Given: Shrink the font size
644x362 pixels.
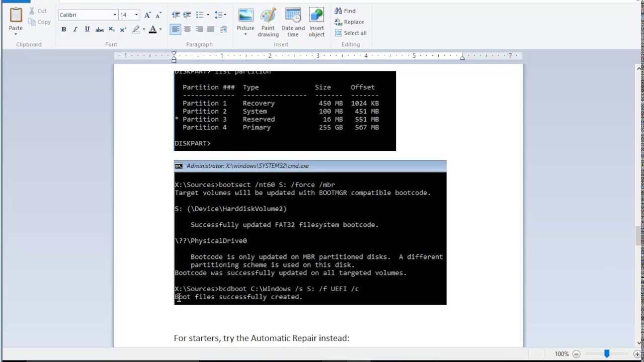Looking at the screenshot, I should click(x=158, y=15).
